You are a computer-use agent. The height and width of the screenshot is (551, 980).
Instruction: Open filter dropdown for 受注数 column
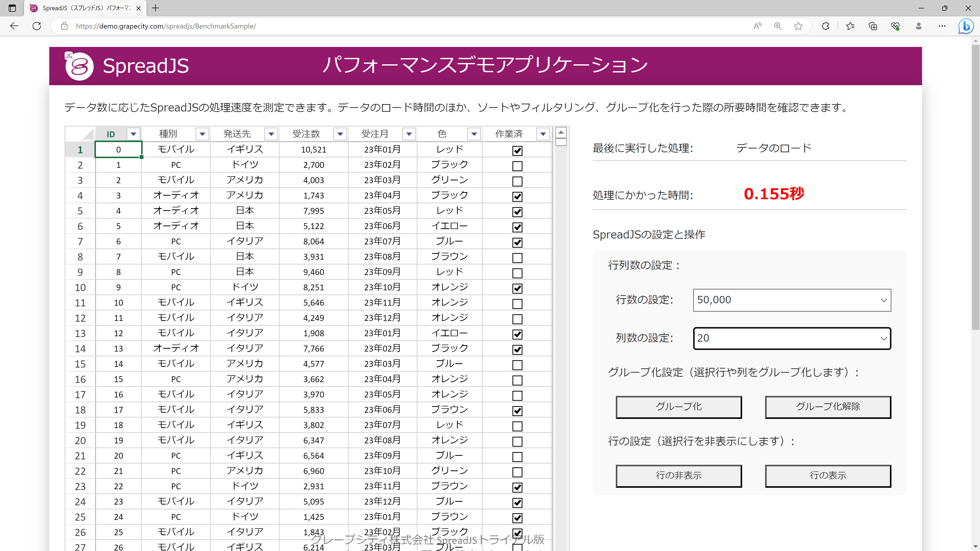click(340, 134)
